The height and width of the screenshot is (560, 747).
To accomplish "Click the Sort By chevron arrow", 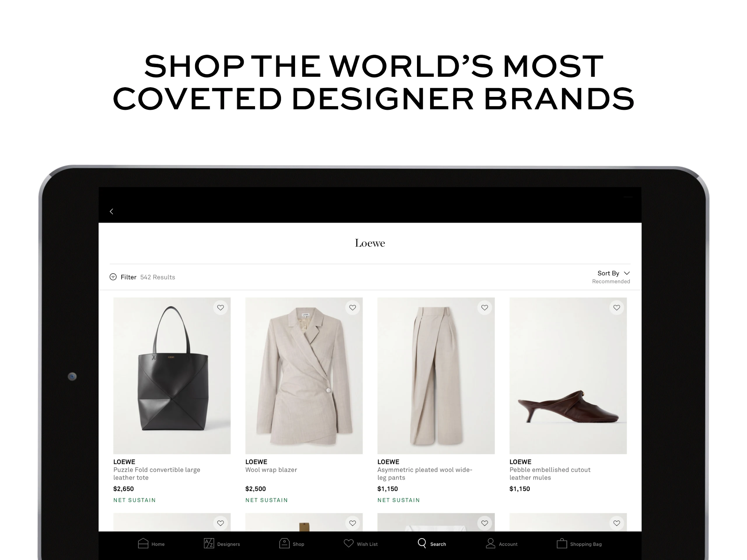I will (627, 273).
